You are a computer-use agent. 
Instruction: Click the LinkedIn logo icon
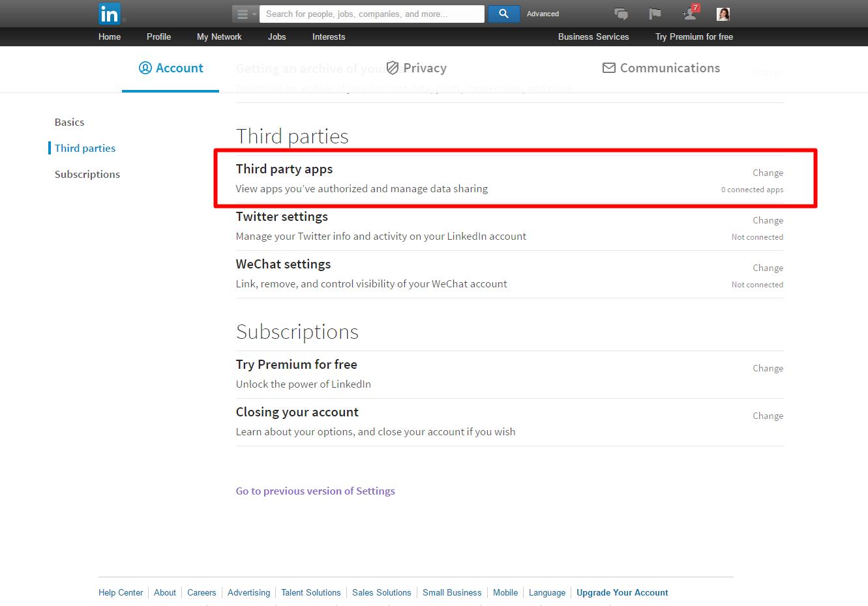coord(110,14)
